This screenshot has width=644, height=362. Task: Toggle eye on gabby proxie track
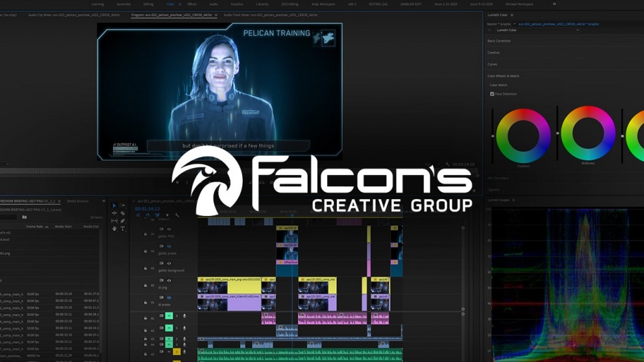(x=169, y=247)
